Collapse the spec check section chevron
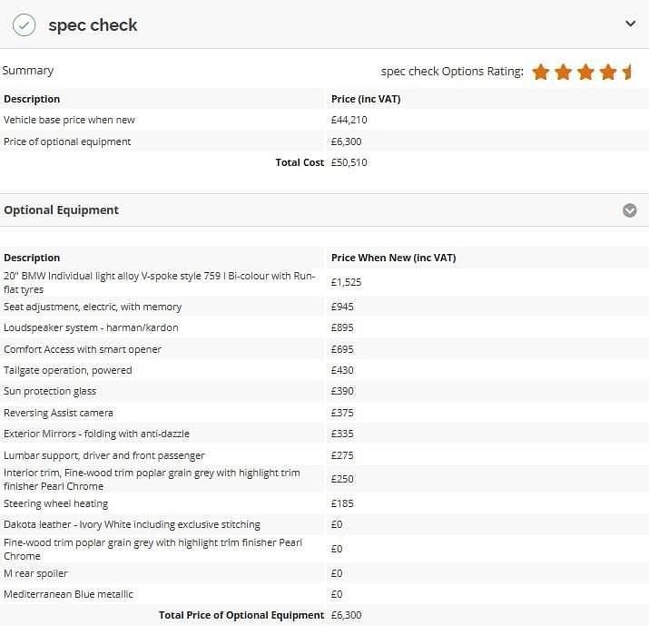 (x=630, y=24)
